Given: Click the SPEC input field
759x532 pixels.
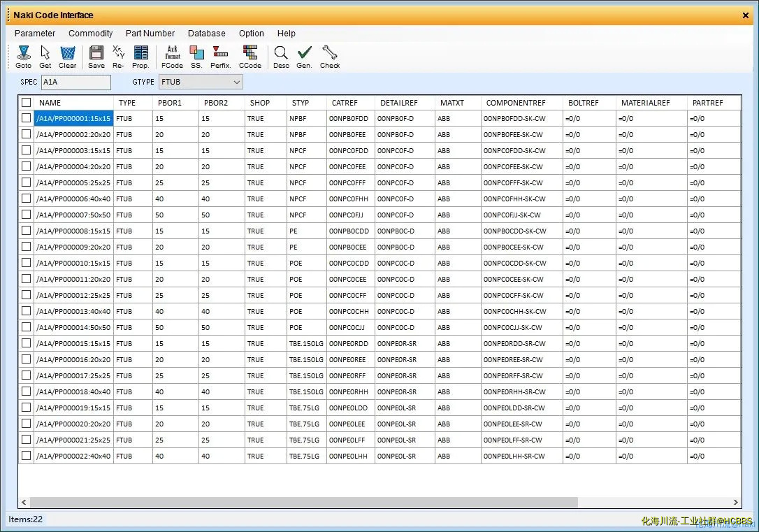Looking at the screenshot, I should pos(76,82).
